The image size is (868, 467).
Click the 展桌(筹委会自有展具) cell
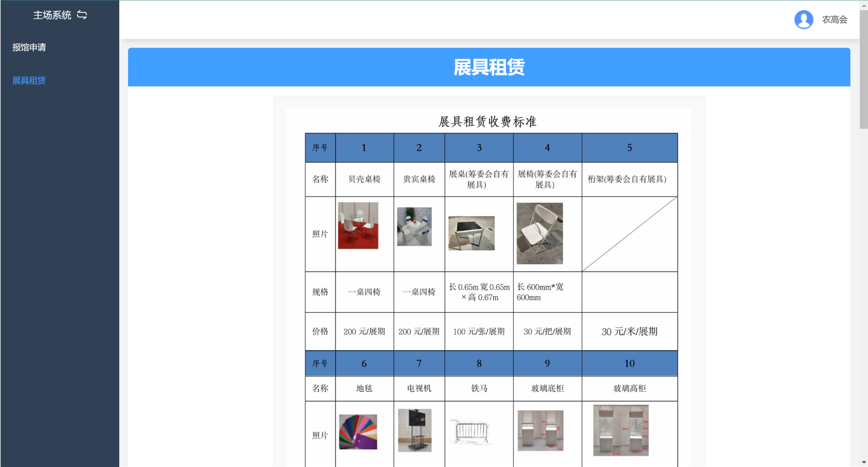(479, 179)
